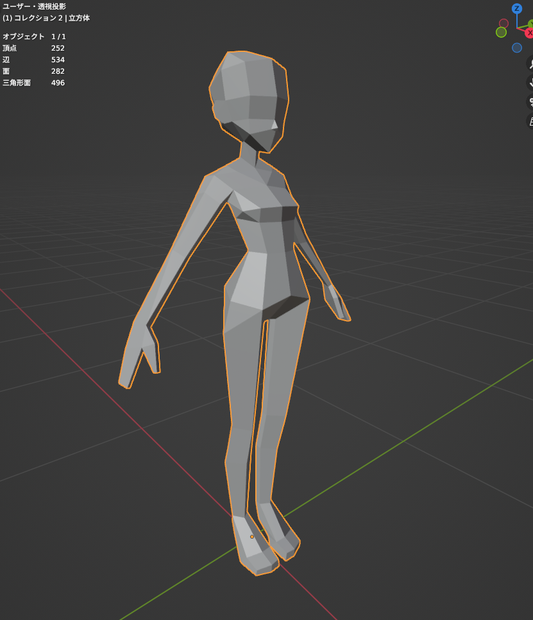
Task: Click the ユーザー・透視投影 view label
Action: click(x=34, y=6)
